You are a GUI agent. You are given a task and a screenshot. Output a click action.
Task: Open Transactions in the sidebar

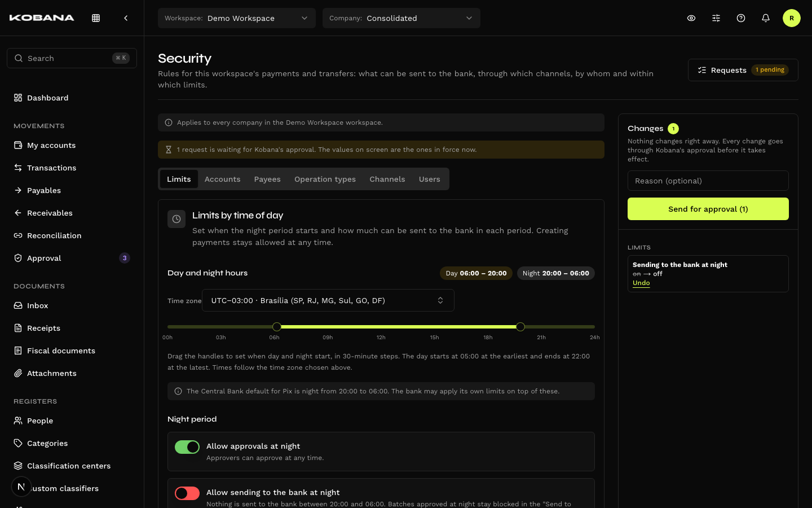(72, 168)
